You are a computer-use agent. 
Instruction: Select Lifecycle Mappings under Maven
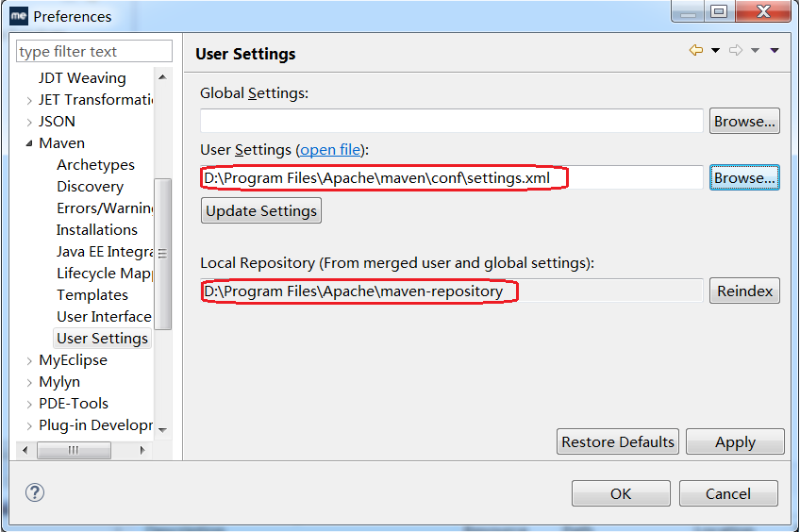coord(105,274)
